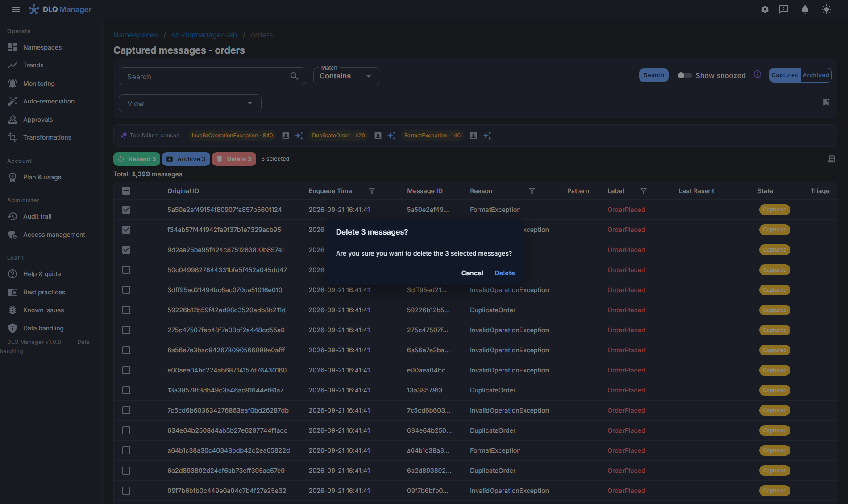Expand the View dropdown
This screenshot has width=848, height=504.
point(190,103)
